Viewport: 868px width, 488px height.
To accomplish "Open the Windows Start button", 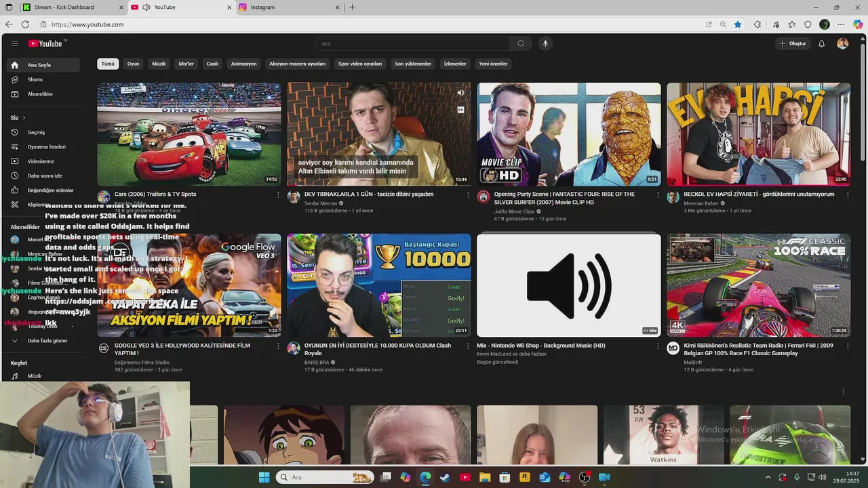I will coord(264,477).
